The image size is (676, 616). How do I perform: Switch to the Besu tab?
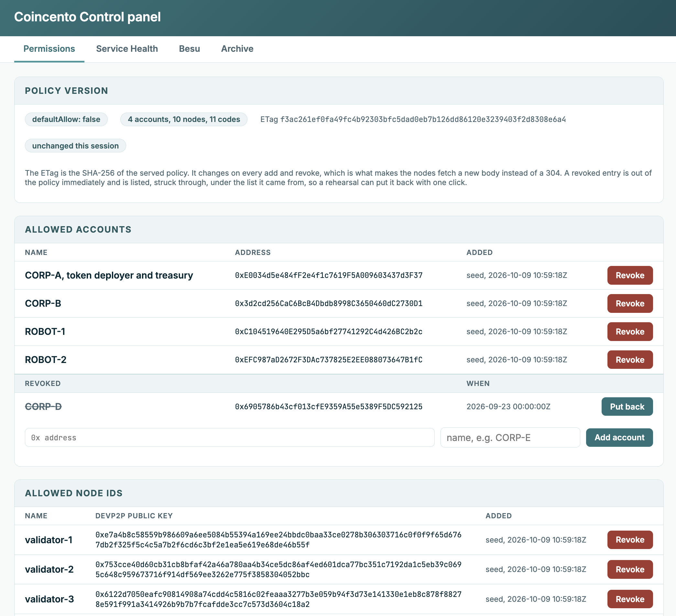point(190,49)
